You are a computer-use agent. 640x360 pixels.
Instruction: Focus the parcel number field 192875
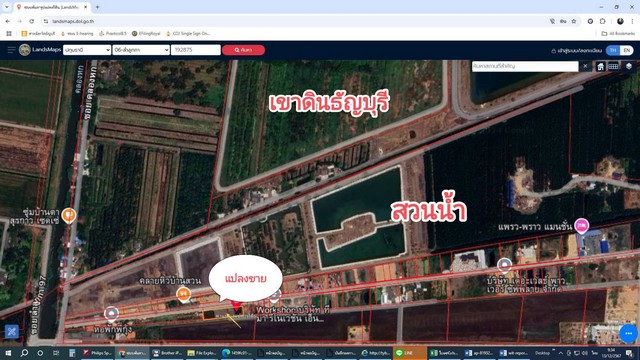(196, 50)
